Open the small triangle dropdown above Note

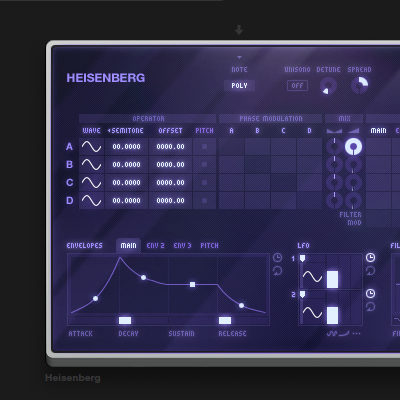click(239, 58)
